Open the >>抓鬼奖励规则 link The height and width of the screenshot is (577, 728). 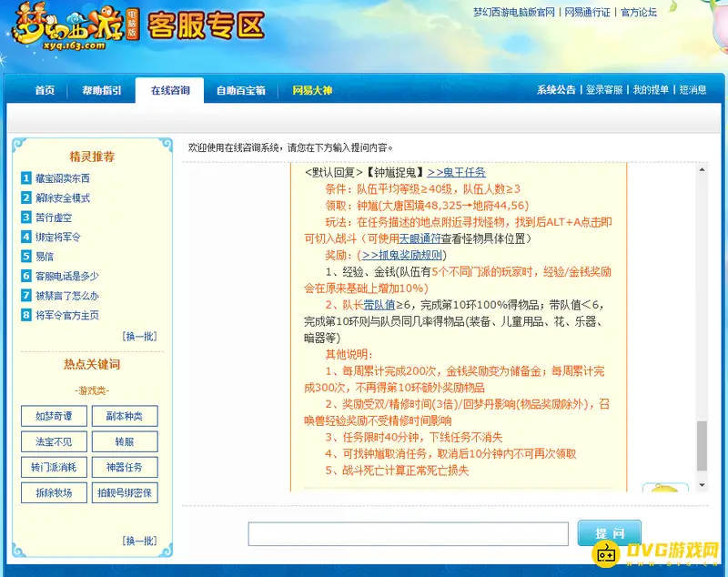point(401,256)
